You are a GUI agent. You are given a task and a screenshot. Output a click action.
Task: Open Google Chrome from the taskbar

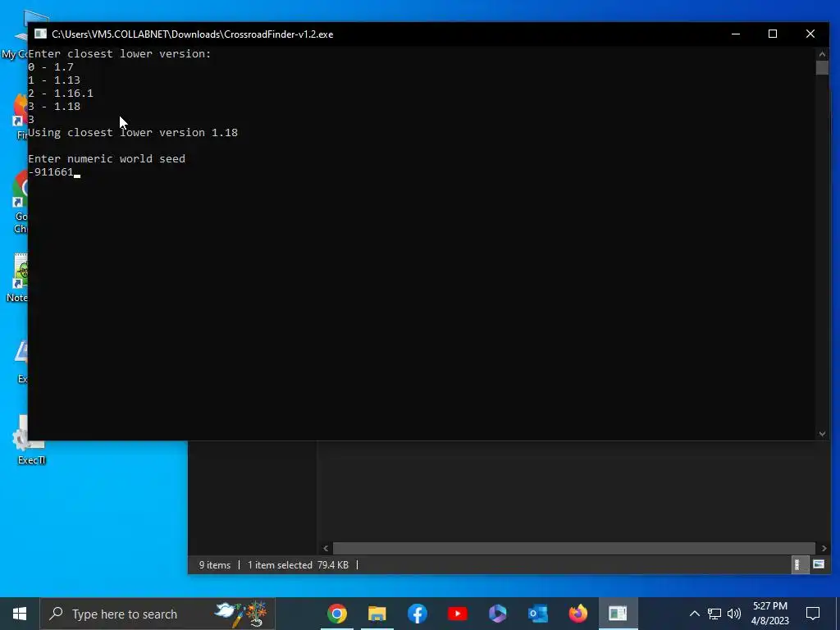click(337, 614)
